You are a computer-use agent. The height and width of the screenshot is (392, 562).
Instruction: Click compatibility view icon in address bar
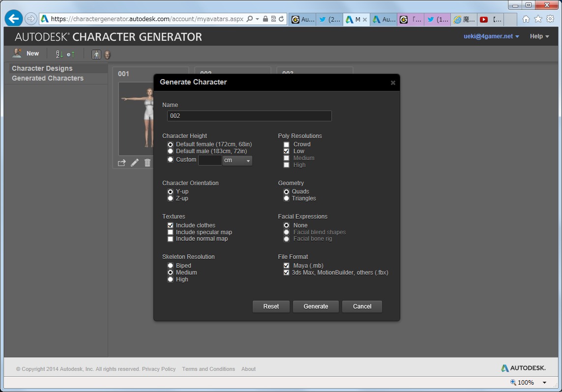point(273,19)
